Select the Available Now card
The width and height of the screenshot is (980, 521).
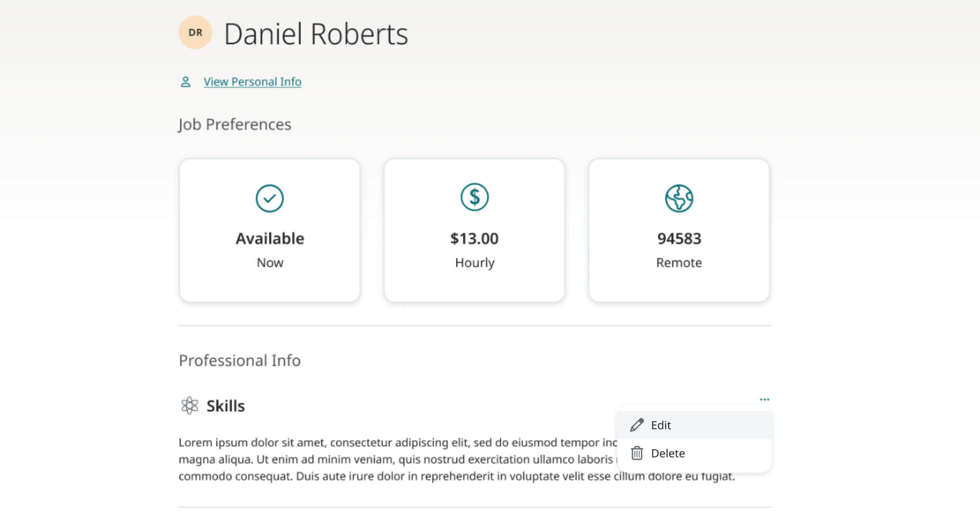coord(270,230)
